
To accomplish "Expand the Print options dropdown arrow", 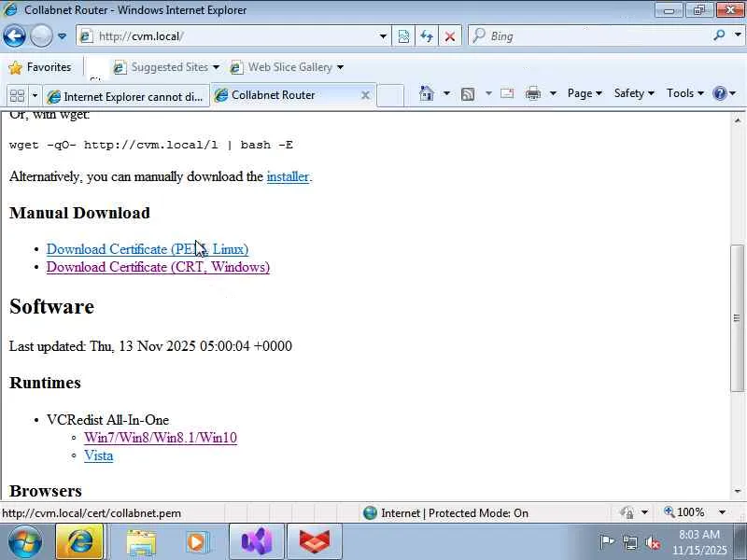I will tap(553, 93).
